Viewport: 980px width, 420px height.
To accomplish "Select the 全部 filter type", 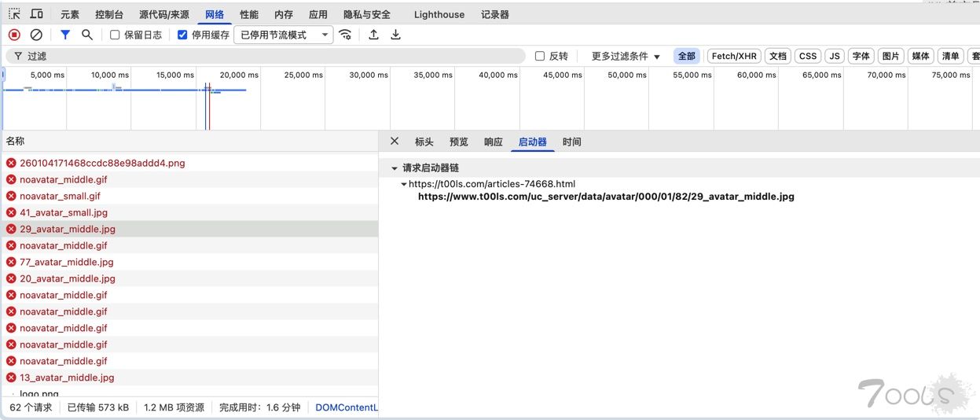I will (687, 56).
